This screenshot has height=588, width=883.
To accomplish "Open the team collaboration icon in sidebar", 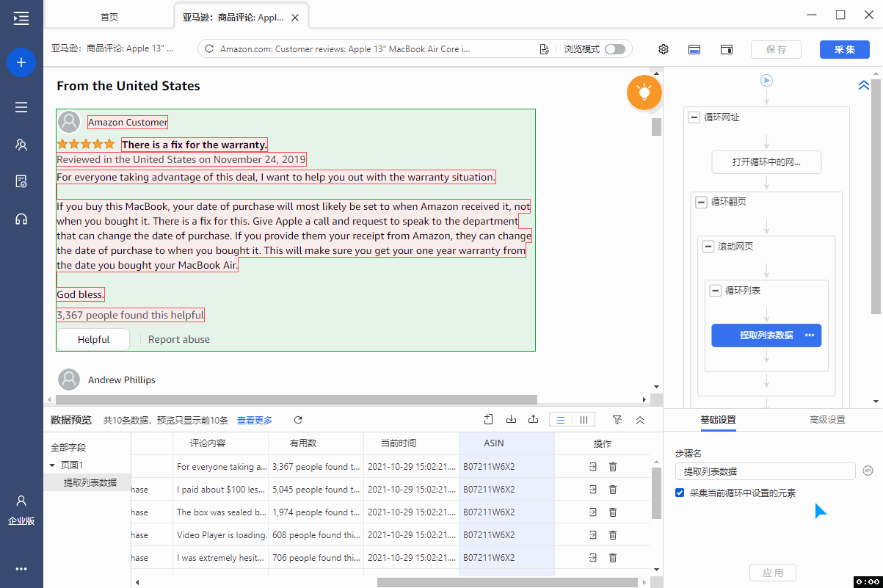I will (21, 145).
